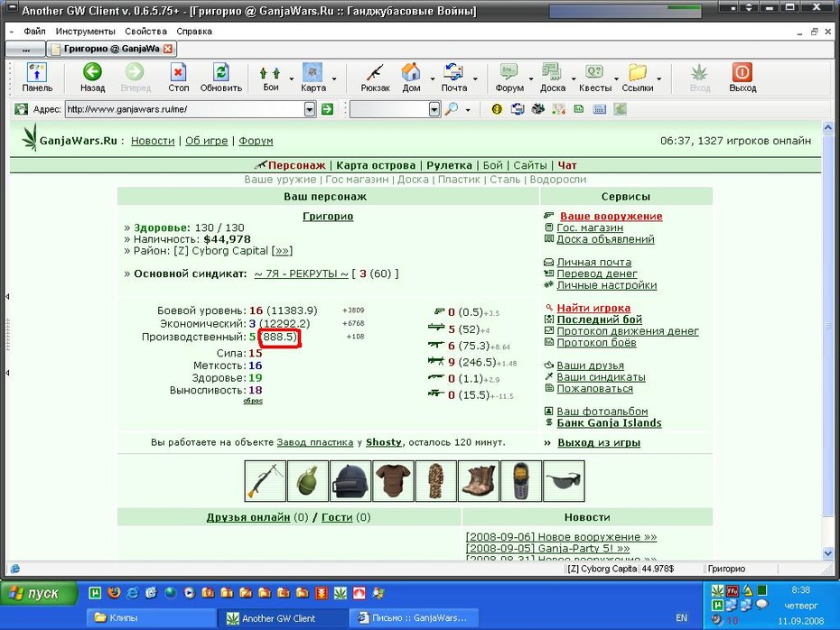The image size is (840, 630).
Task: Go back with the Назад arrow
Action: [92, 78]
